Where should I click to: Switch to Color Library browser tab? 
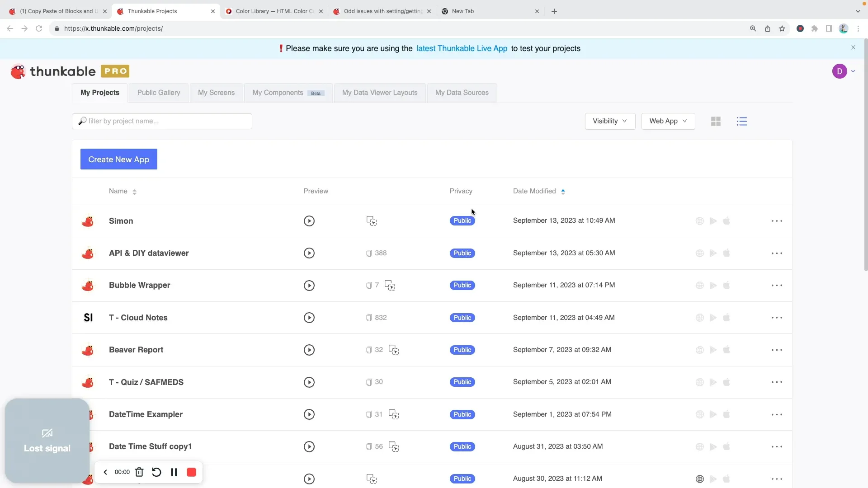point(274,11)
